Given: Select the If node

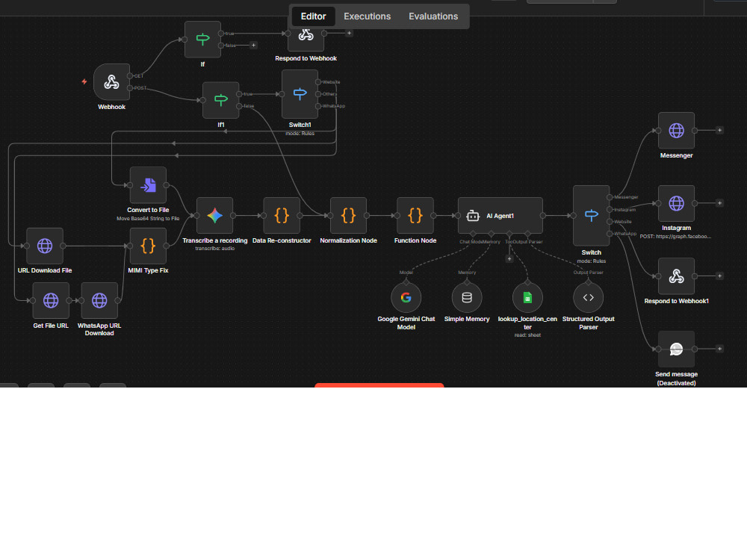Looking at the screenshot, I should click(202, 39).
